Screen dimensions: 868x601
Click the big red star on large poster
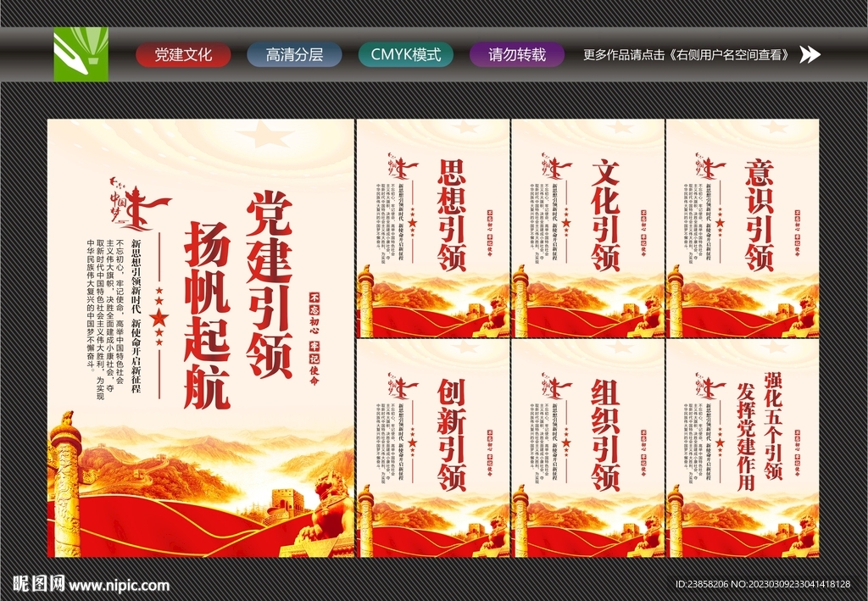tap(159, 318)
